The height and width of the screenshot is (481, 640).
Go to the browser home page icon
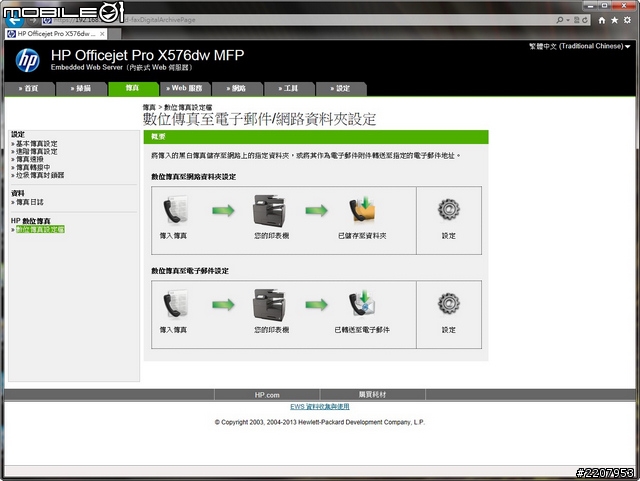tap(602, 20)
